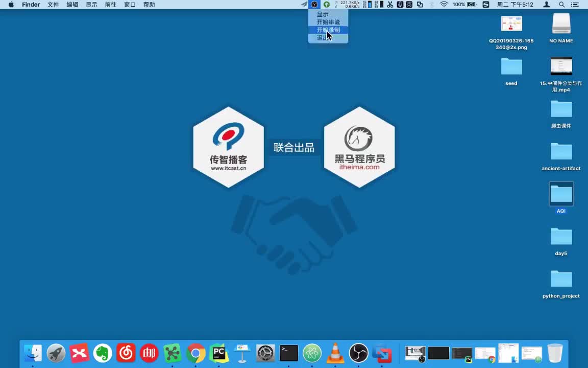
Task: Click 开始录制 to start recording
Action: pyautogui.click(x=328, y=30)
